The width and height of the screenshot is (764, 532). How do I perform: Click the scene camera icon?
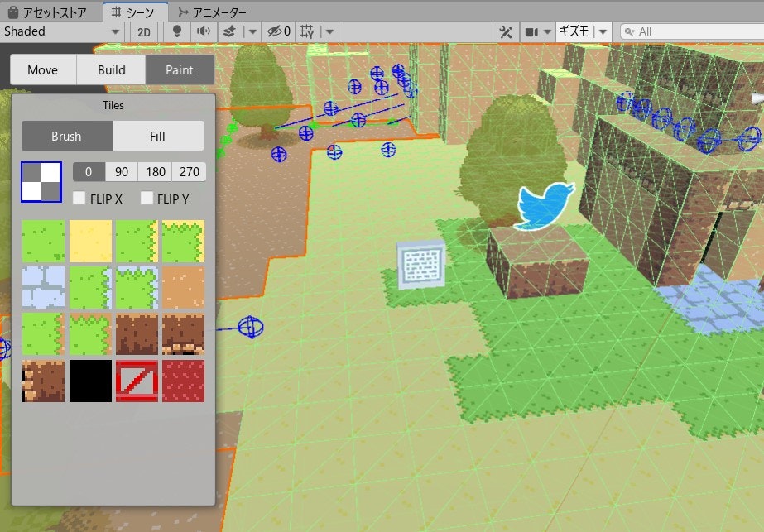pyautogui.click(x=531, y=32)
